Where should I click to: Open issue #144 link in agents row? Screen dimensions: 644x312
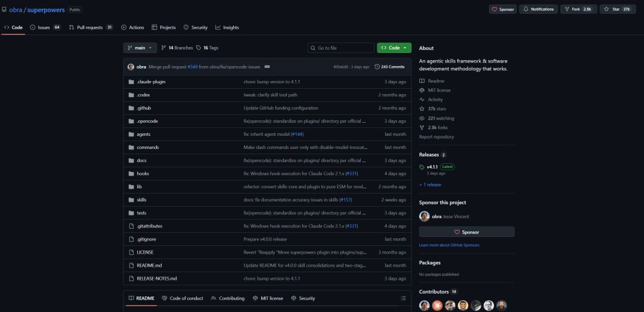point(298,134)
